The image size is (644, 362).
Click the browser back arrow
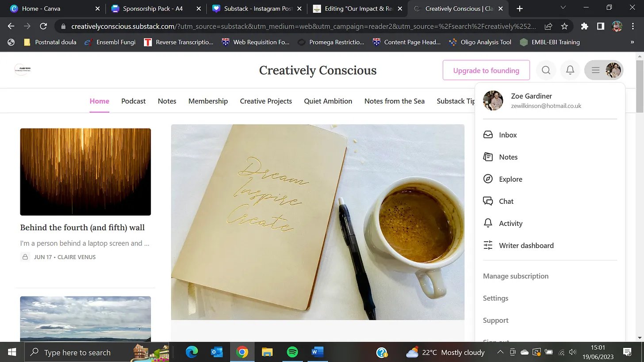(11, 26)
